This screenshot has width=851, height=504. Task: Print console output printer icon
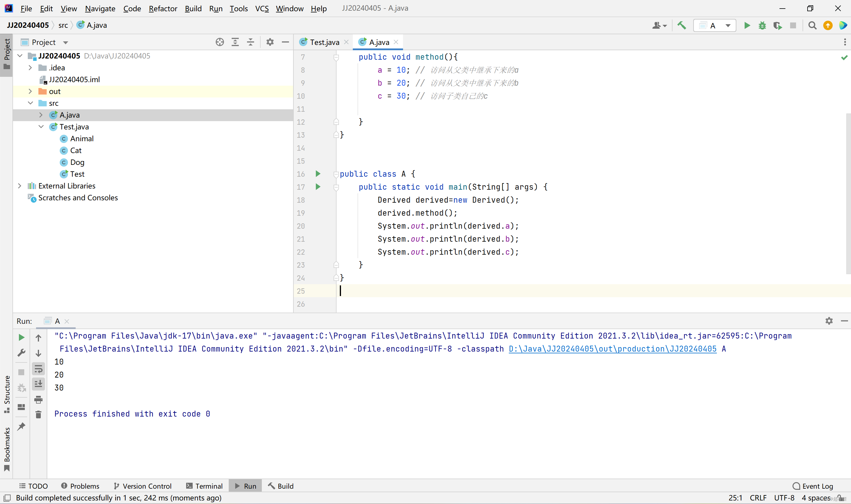point(38,400)
